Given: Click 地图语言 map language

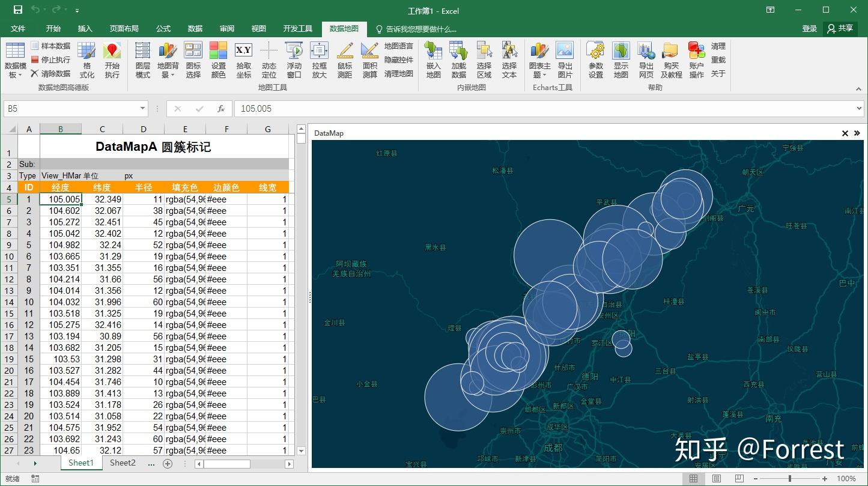Looking at the screenshot, I should pos(399,46).
